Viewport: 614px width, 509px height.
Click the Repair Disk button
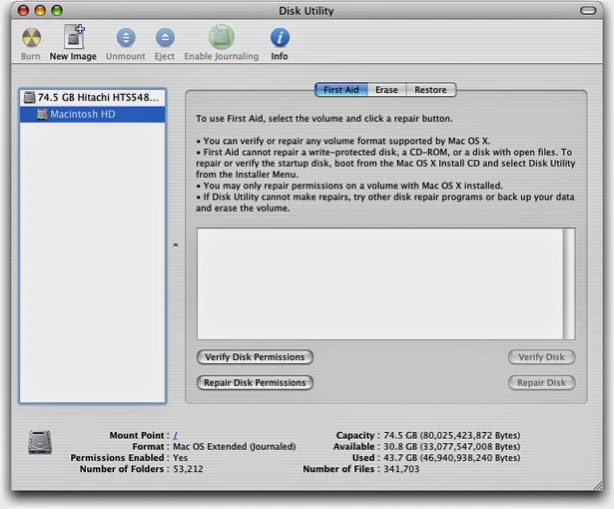pyautogui.click(x=542, y=383)
